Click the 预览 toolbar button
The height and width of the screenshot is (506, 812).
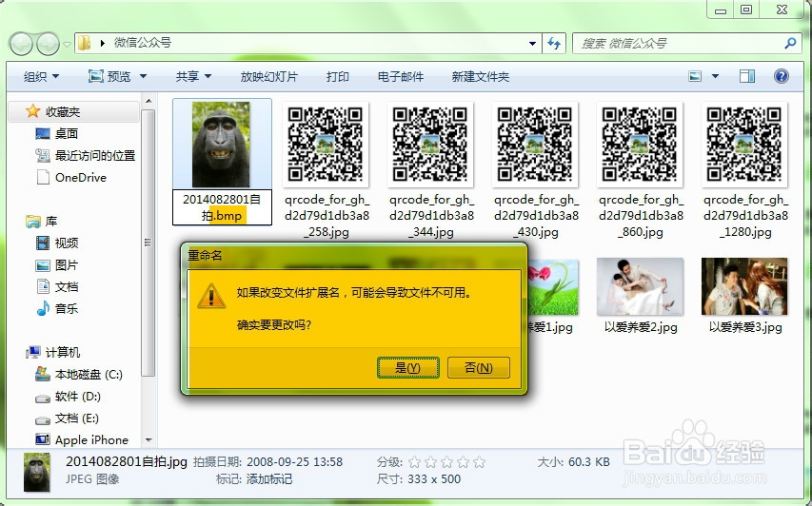(x=109, y=77)
